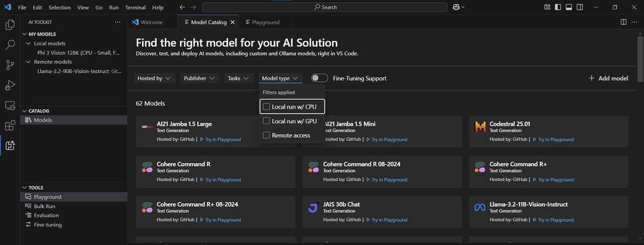Open Evaluation under TOOLS
The image size is (644, 245).
coord(74,216)
